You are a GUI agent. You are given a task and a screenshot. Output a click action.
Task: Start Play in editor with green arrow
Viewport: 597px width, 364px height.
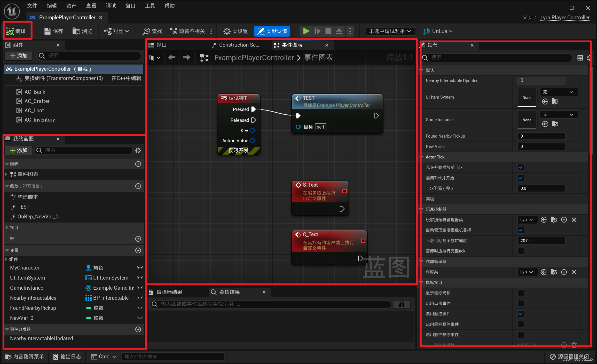coord(306,31)
